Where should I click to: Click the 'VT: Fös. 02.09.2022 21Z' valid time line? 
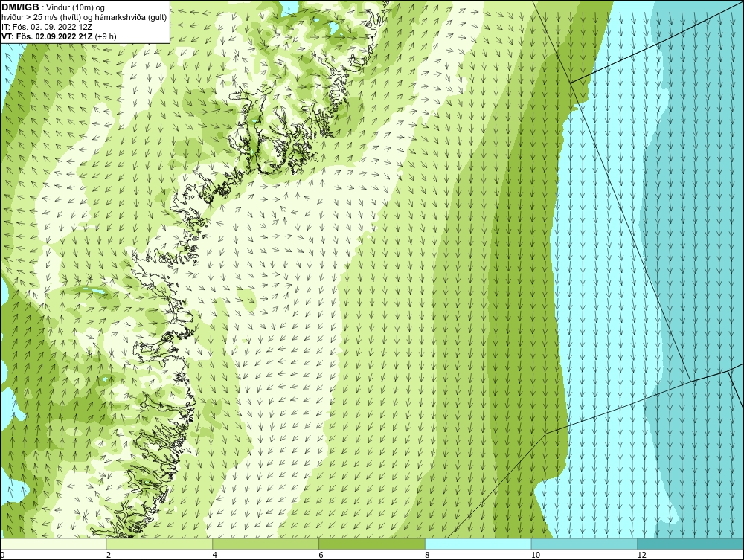coord(59,36)
